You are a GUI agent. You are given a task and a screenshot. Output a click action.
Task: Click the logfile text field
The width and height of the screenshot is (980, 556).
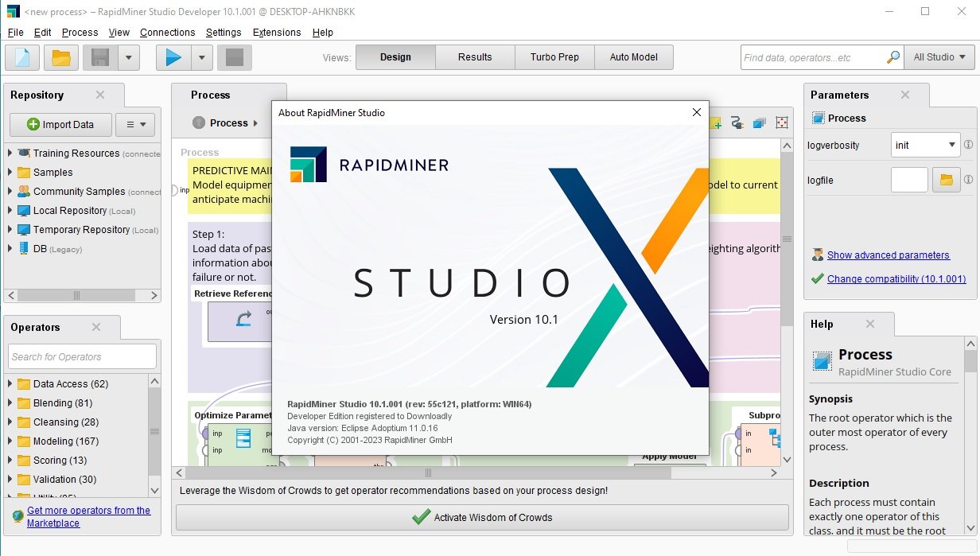pyautogui.click(x=909, y=180)
